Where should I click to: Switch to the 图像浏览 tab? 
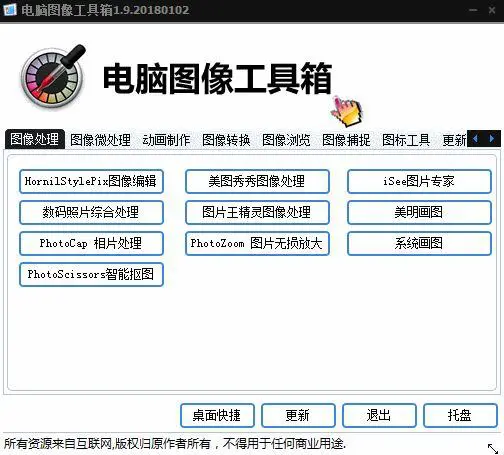point(286,140)
